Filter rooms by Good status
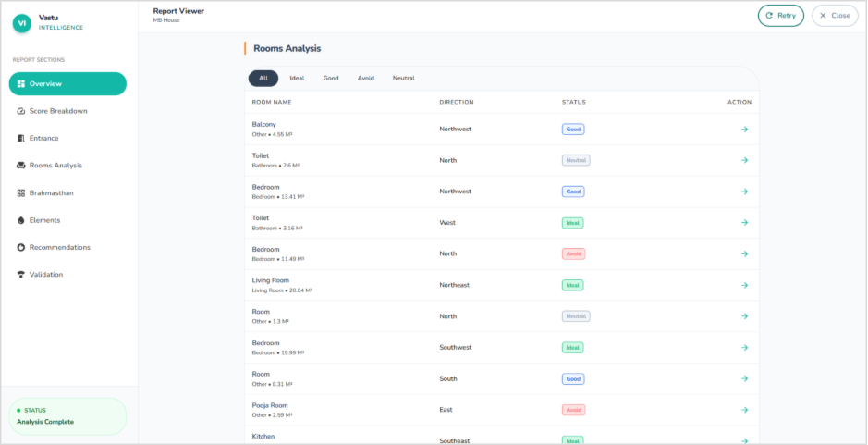Screen dimensions: 868x445 331,79
